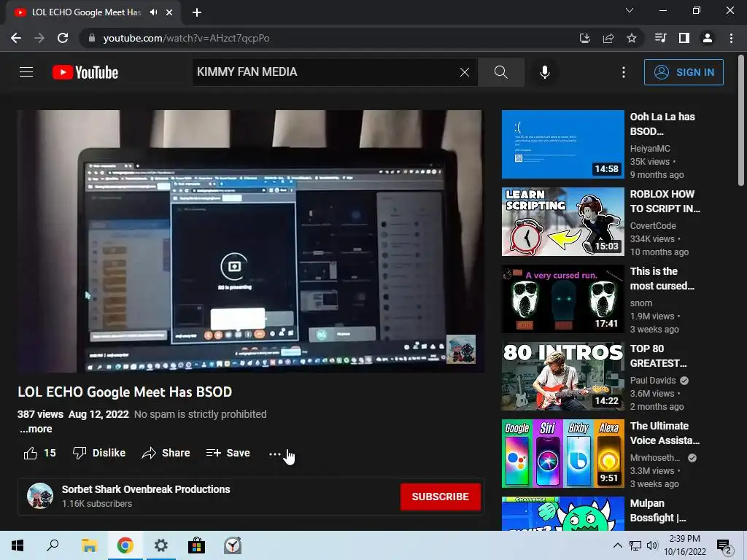The width and height of the screenshot is (747, 560).
Task: Go to YouTube home via logo
Action: click(x=85, y=72)
